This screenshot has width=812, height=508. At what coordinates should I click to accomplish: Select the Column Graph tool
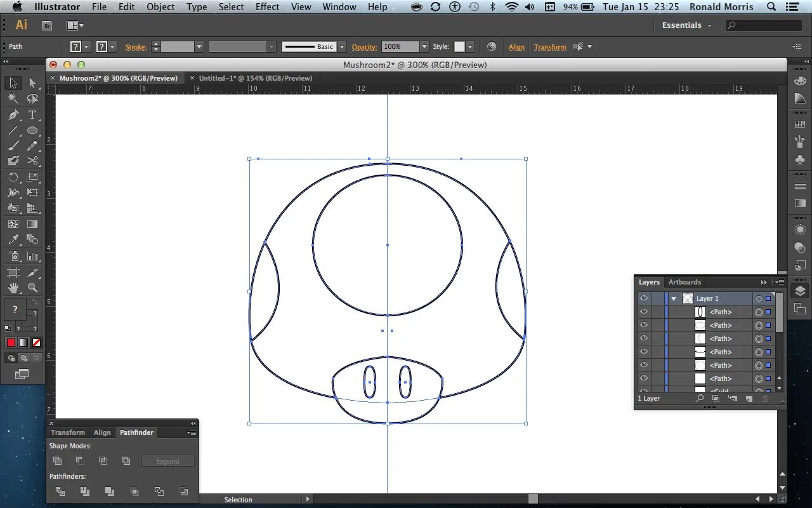[x=32, y=256]
